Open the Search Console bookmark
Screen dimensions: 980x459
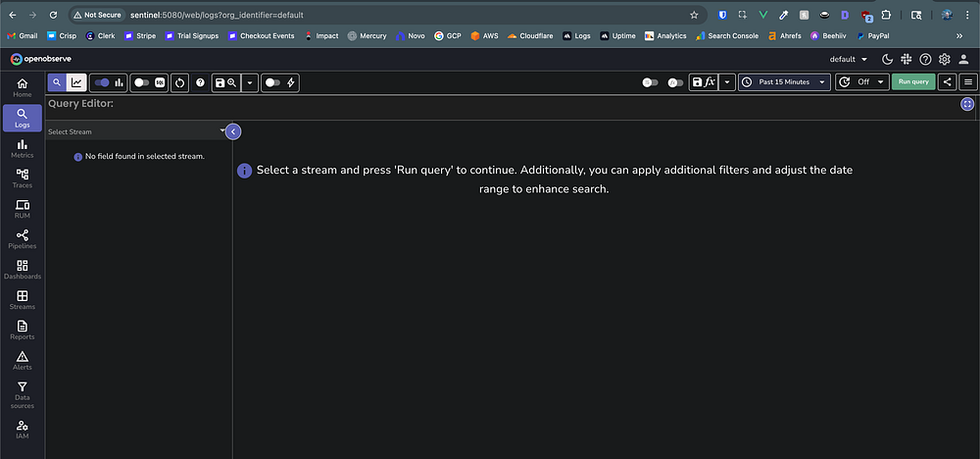pos(727,35)
